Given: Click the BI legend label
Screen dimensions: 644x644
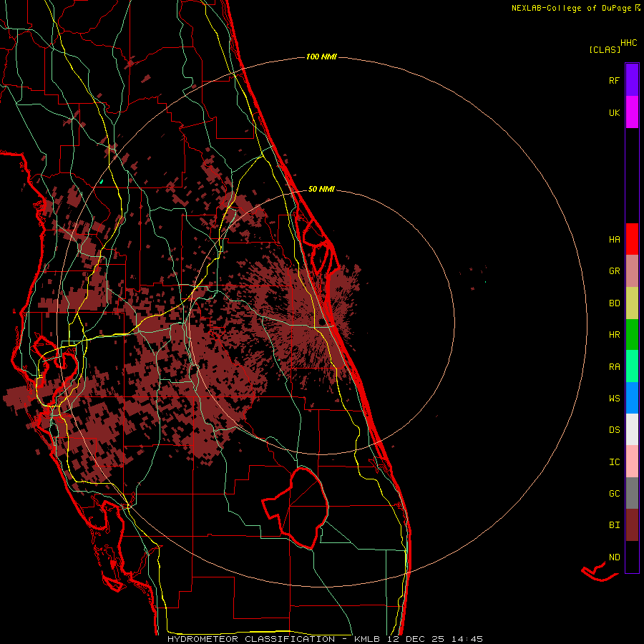Looking at the screenshot, I should click(614, 525).
